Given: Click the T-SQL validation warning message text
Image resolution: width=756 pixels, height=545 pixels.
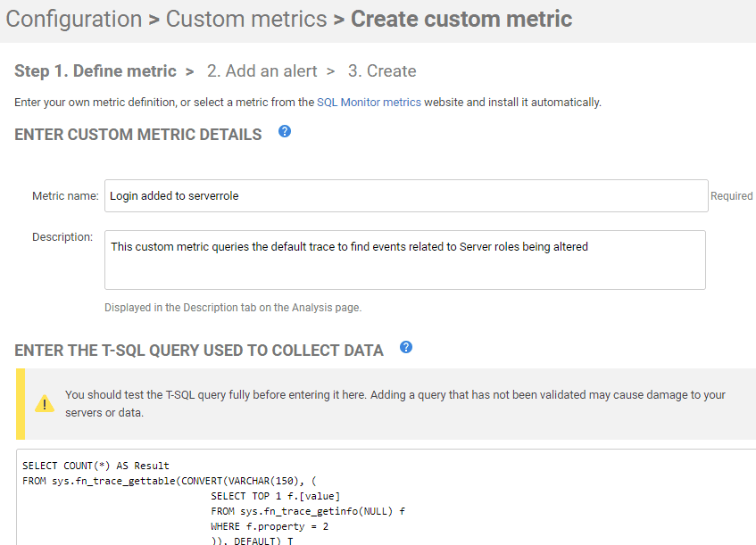Looking at the screenshot, I should coord(395,404).
